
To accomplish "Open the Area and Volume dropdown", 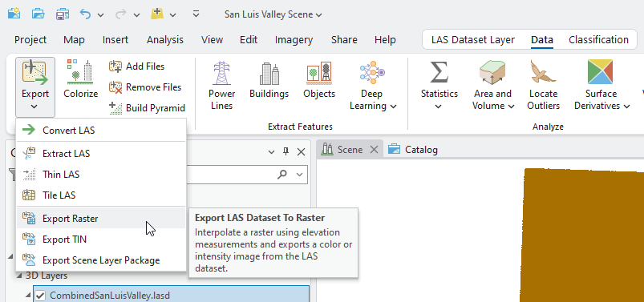I will pyautogui.click(x=493, y=87).
